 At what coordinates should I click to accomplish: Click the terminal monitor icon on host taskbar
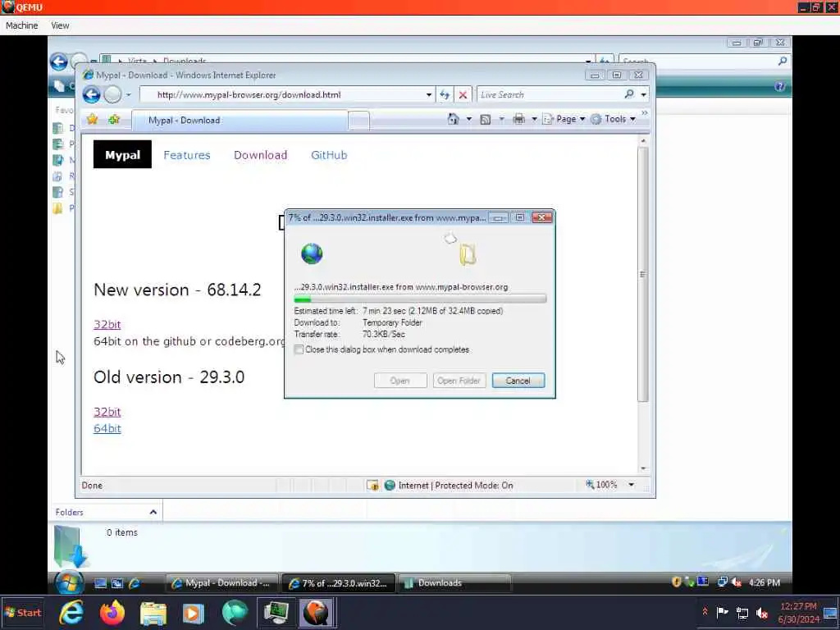(276, 613)
